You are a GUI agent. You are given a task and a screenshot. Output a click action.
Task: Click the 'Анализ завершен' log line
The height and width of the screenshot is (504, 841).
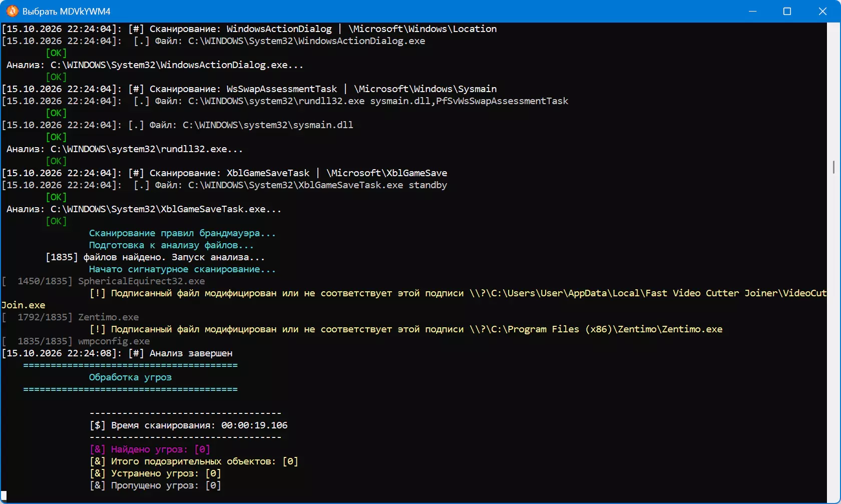pos(117,353)
